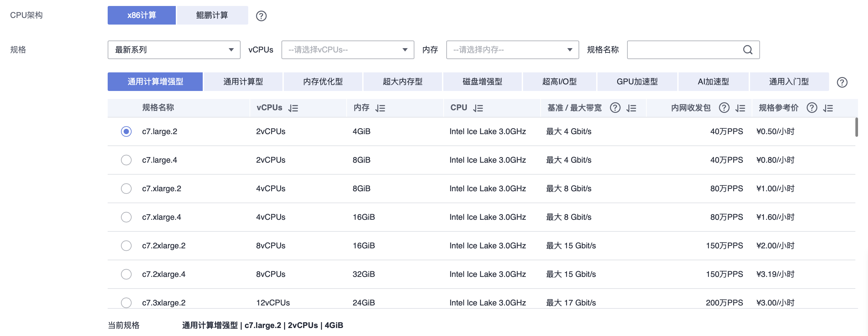Click the ¥3.19/小时 price cell
The width and height of the screenshot is (868, 336).
[775, 274]
